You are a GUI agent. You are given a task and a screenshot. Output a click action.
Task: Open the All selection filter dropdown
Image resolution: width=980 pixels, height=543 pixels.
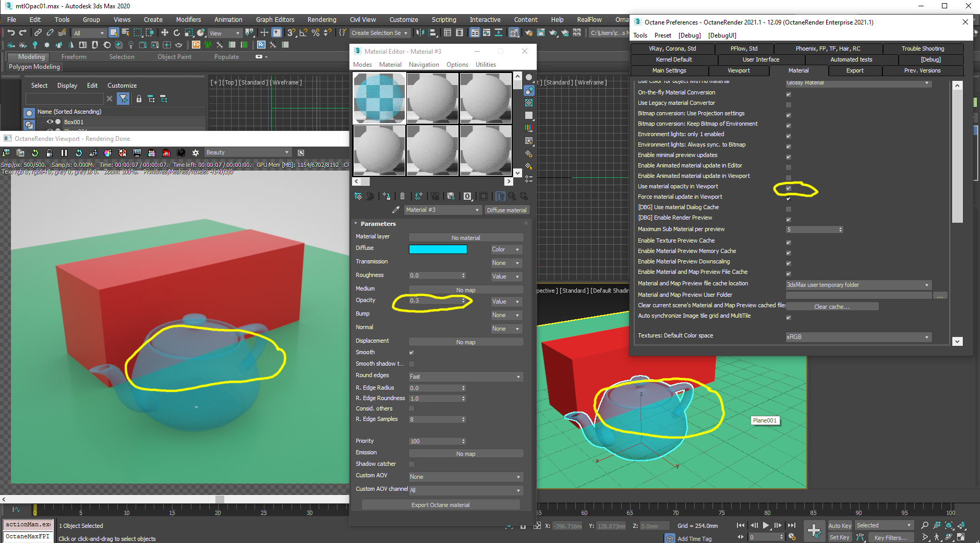click(x=89, y=33)
